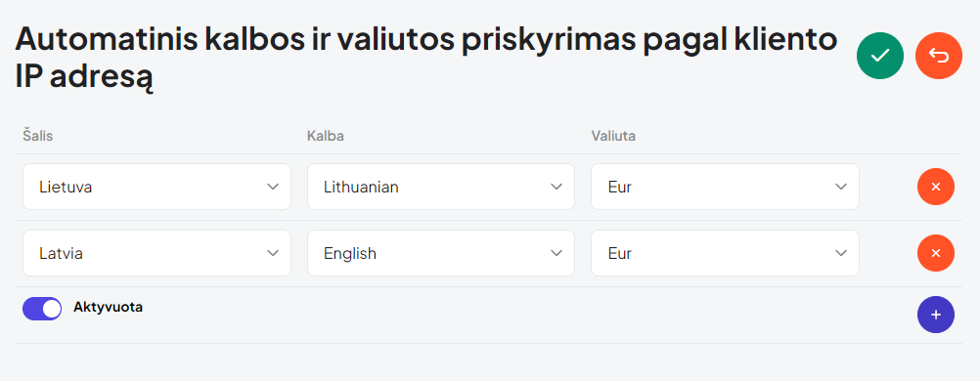Click the Šalis column header

coord(37,136)
